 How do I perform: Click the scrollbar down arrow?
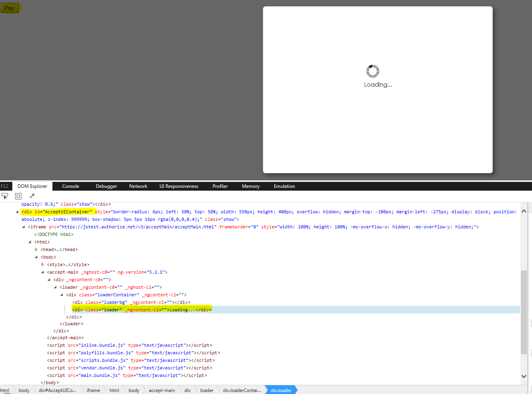click(524, 376)
